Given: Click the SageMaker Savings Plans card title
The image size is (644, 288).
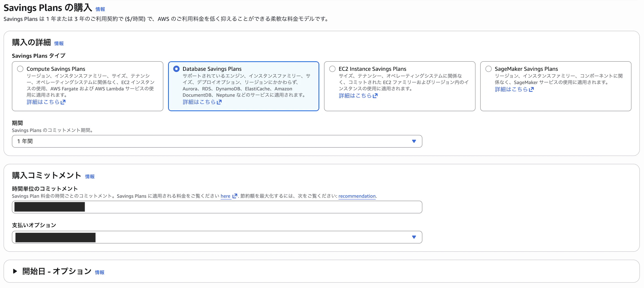Looking at the screenshot, I should 526,69.
